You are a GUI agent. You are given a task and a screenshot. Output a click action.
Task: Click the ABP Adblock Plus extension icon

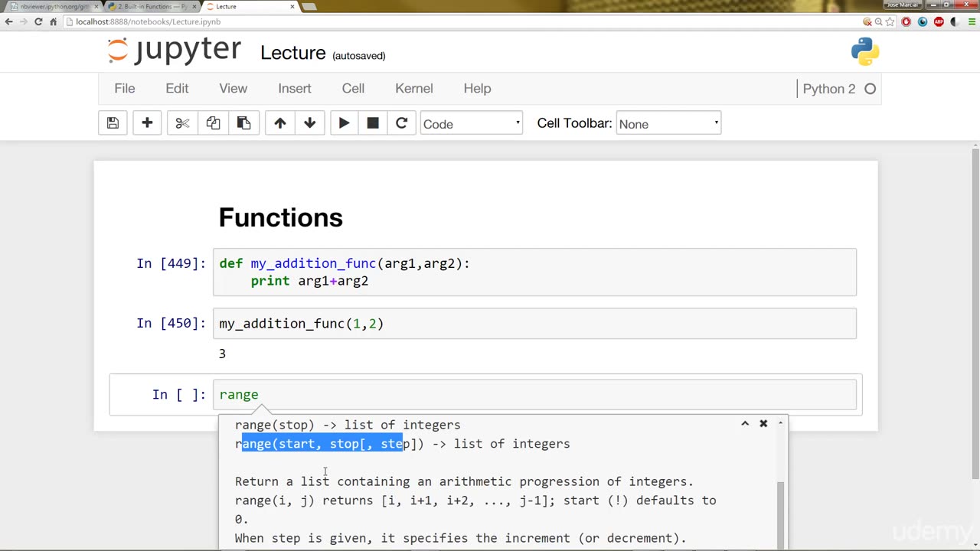939,22
